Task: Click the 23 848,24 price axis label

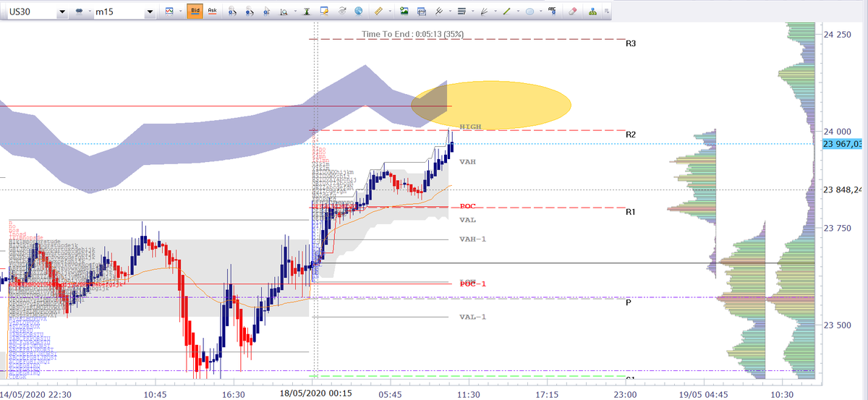Action: pos(843,190)
